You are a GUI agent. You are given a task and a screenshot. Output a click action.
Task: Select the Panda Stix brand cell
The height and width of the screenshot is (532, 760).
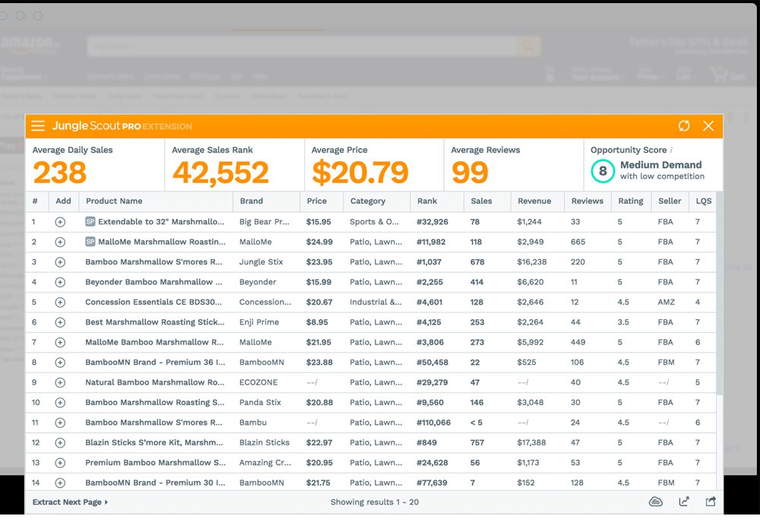260,403
